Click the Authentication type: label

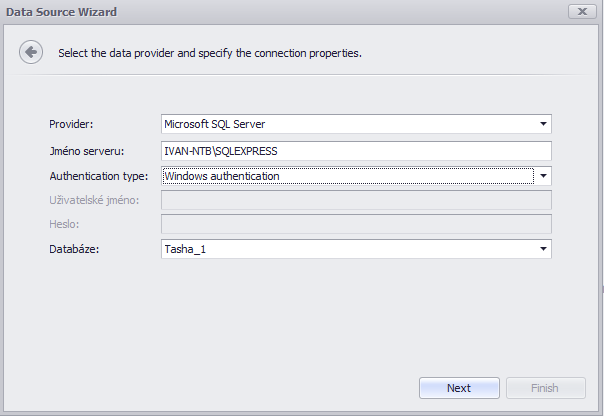pyautogui.click(x=99, y=176)
